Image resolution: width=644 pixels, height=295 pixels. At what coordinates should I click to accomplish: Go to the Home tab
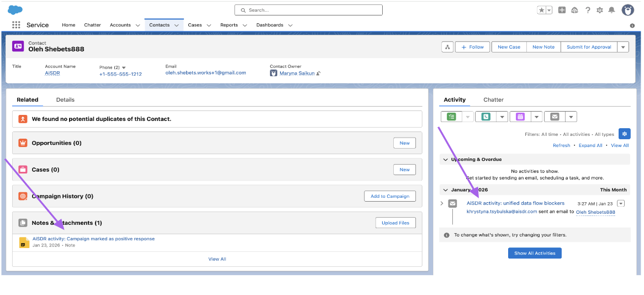click(68, 25)
